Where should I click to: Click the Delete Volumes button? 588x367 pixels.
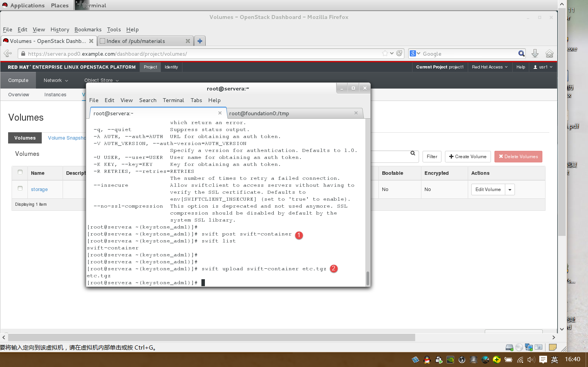(518, 157)
